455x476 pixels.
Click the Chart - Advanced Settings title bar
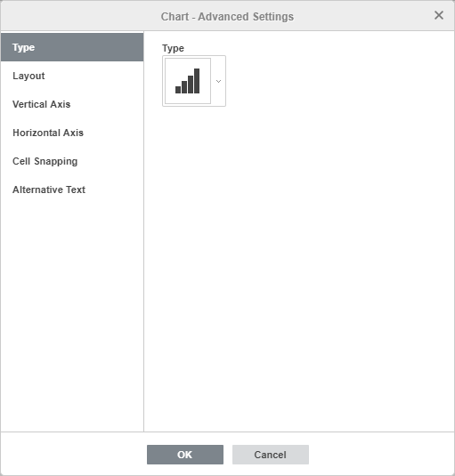227,16
